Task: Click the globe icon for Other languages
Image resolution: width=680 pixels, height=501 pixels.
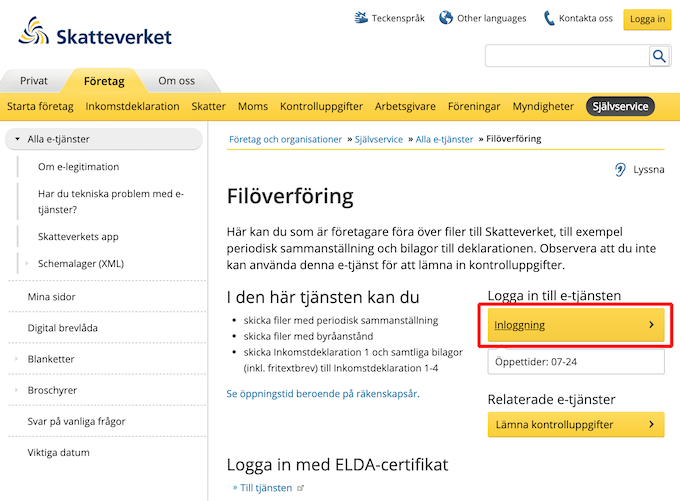Action: click(x=446, y=18)
